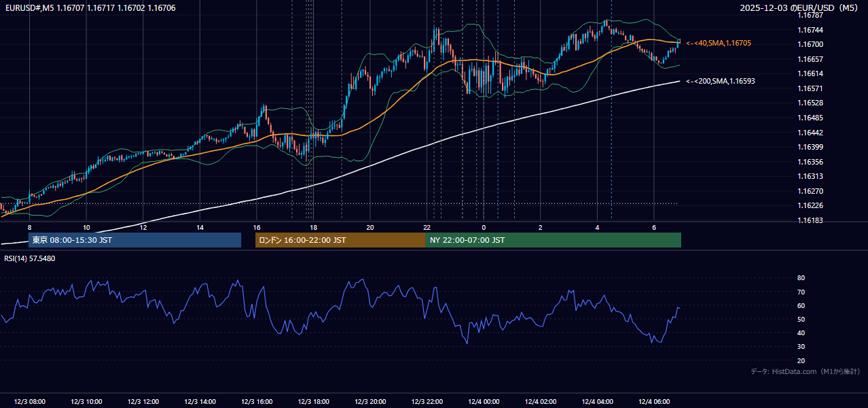Viewport: 868px width, 408px height.
Task: Click the 12/3 12:00 time axis label
Action: point(143,402)
